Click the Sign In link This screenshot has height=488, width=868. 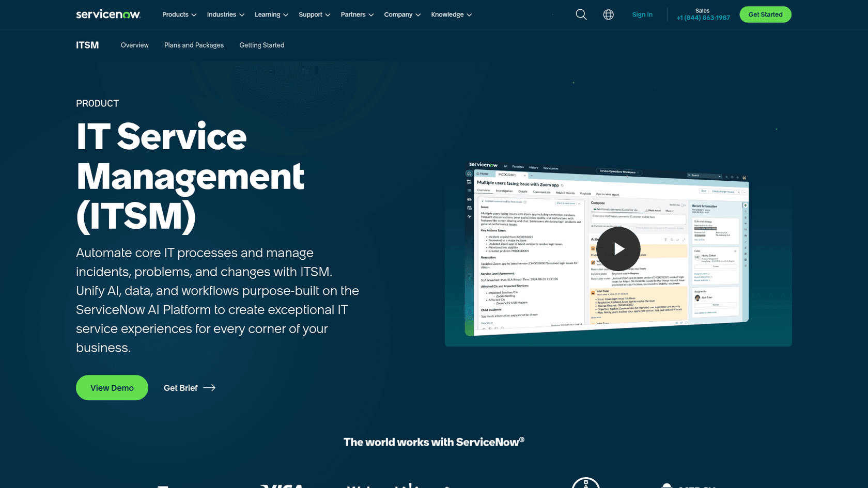[642, 14]
